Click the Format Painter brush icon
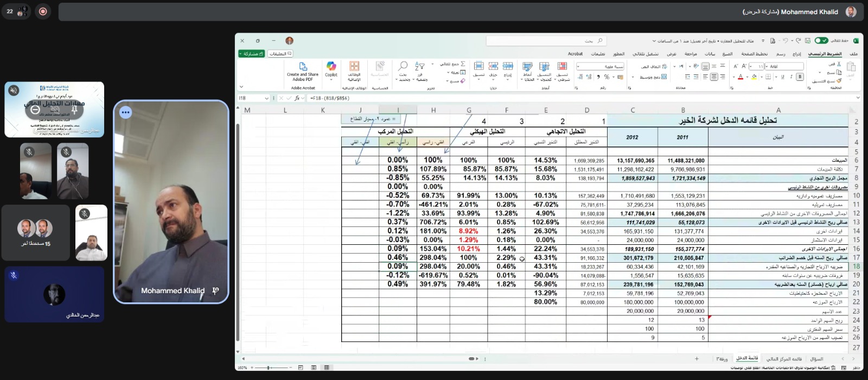 click(x=839, y=81)
